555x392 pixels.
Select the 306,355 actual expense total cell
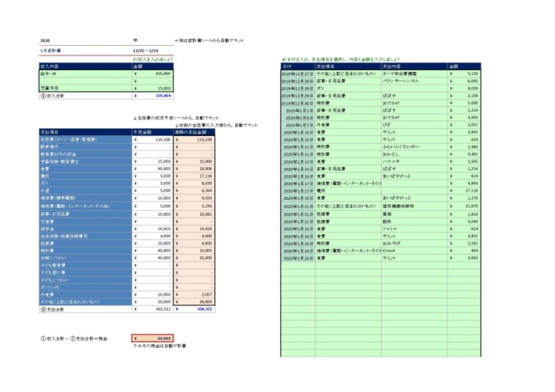point(194,309)
